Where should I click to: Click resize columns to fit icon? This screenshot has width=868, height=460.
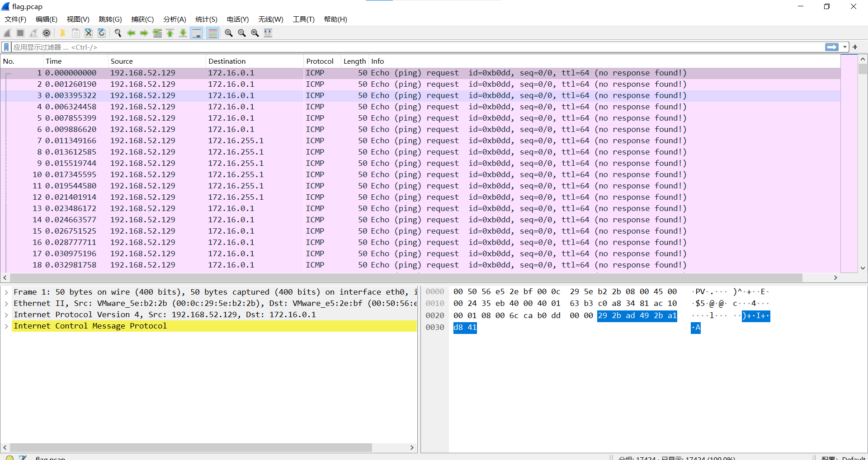268,33
